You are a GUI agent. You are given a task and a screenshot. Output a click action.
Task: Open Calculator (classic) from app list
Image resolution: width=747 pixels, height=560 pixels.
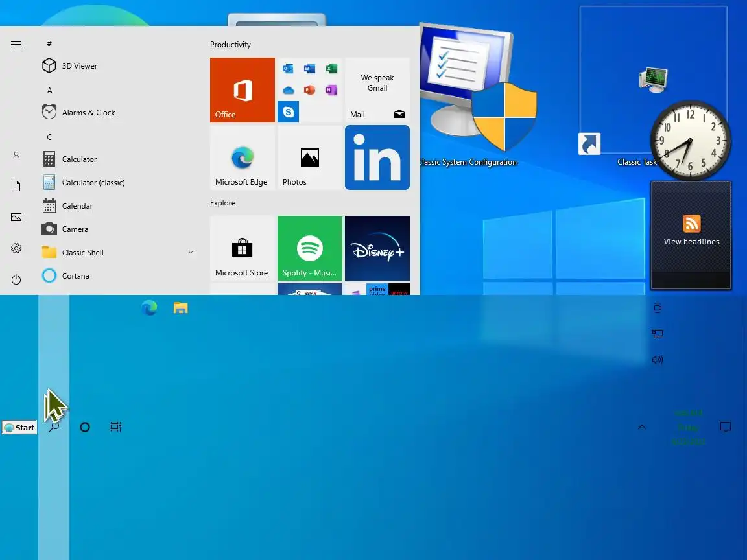[x=119, y=182]
